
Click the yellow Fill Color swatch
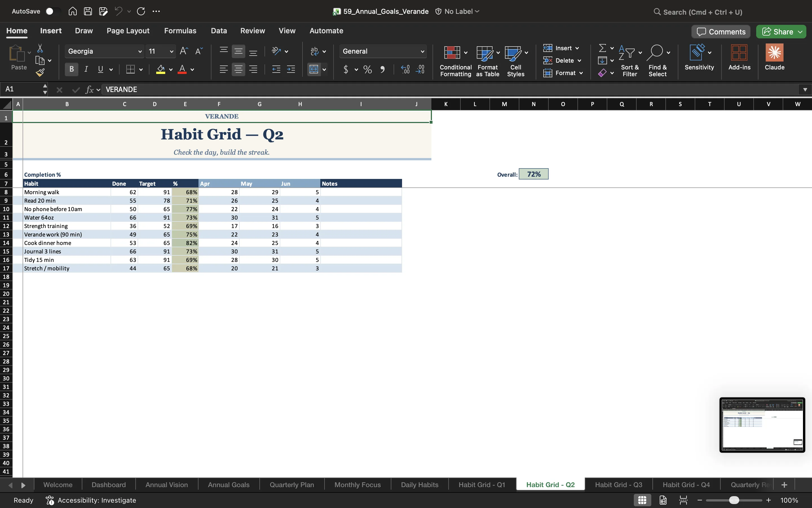click(x=161, y=69)
